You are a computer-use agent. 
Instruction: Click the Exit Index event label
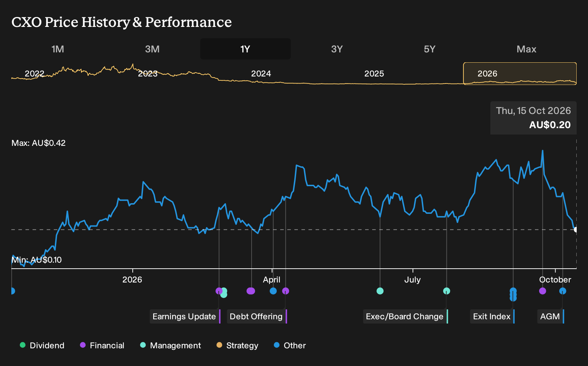492,316
